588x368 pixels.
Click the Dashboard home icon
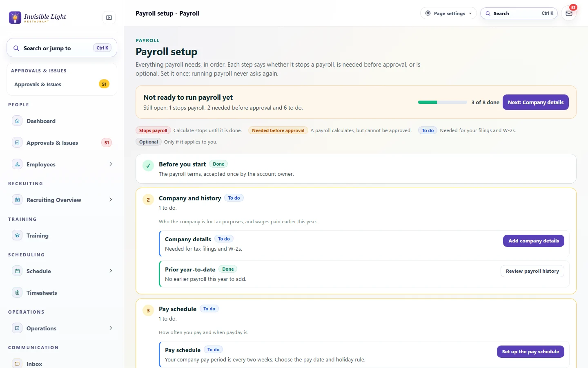[17, 121]
